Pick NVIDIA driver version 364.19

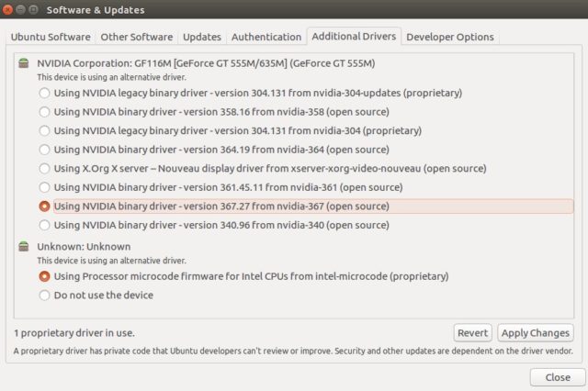pos(44,150)
